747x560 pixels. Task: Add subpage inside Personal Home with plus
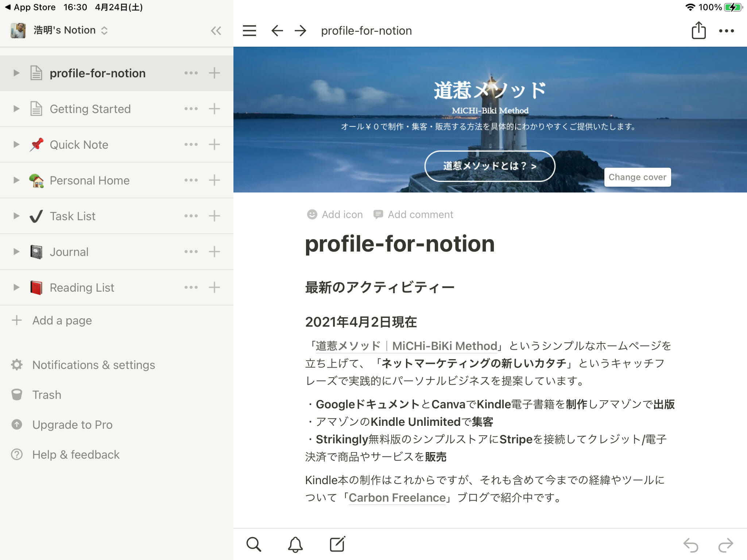tap(214, 180)
